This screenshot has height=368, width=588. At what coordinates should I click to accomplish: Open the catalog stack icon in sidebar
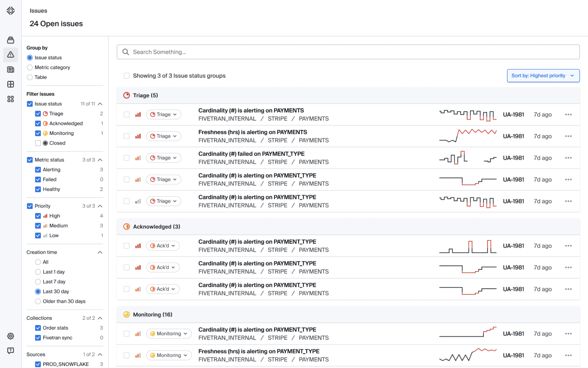point(10,40)
